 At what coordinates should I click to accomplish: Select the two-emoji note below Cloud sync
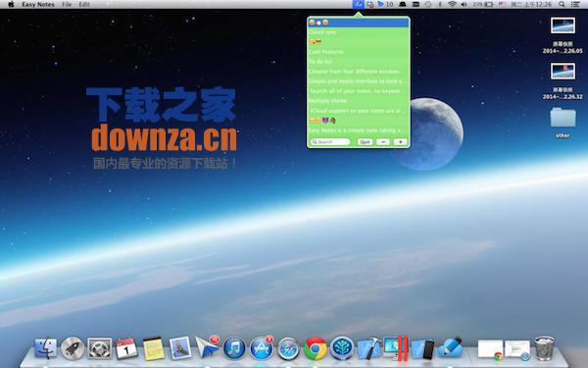point(358,42)
